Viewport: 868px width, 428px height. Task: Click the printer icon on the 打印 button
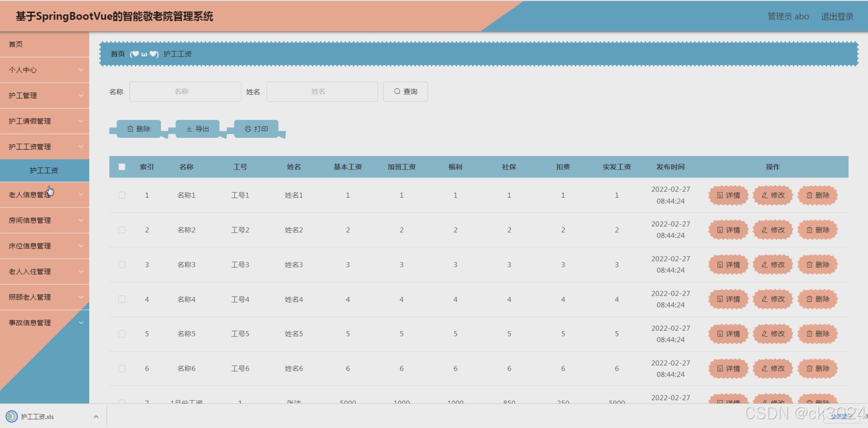pyautogui.click(x=248, y=129)
